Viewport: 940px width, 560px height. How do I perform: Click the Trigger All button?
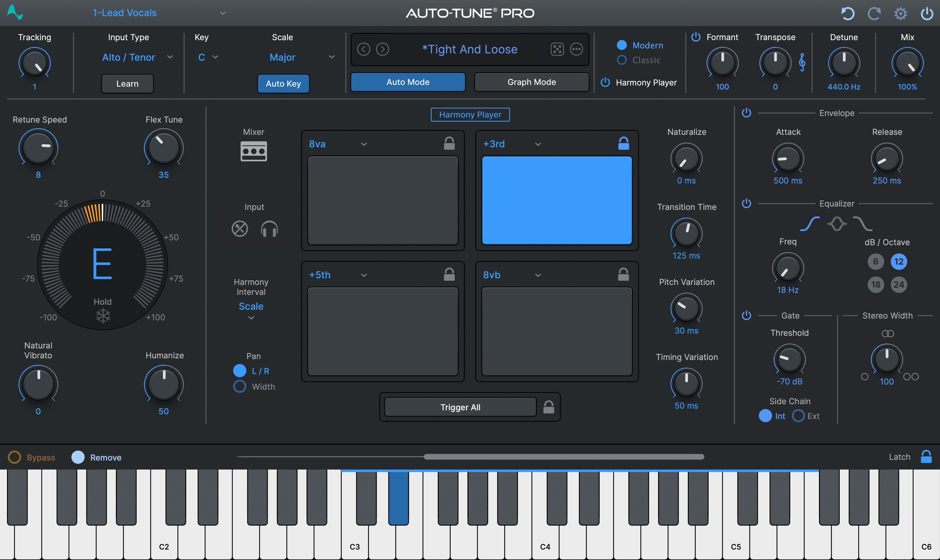(x=460, y=407)
